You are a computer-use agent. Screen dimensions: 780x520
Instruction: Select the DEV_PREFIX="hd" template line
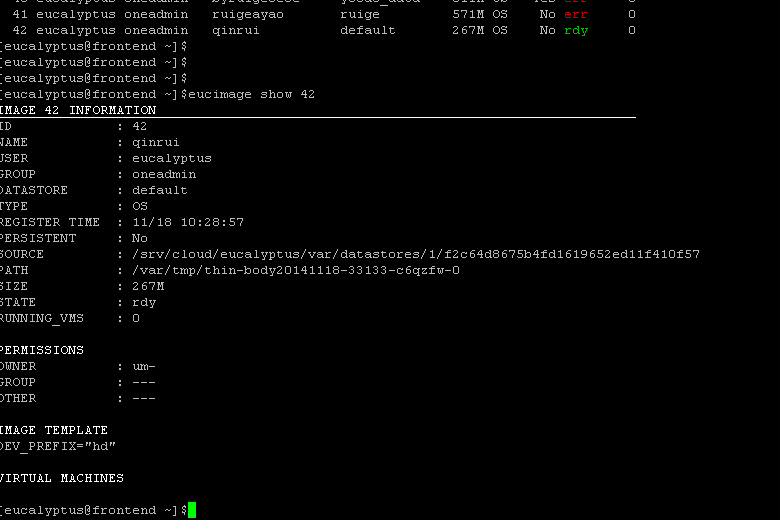(x=58, y=446)
